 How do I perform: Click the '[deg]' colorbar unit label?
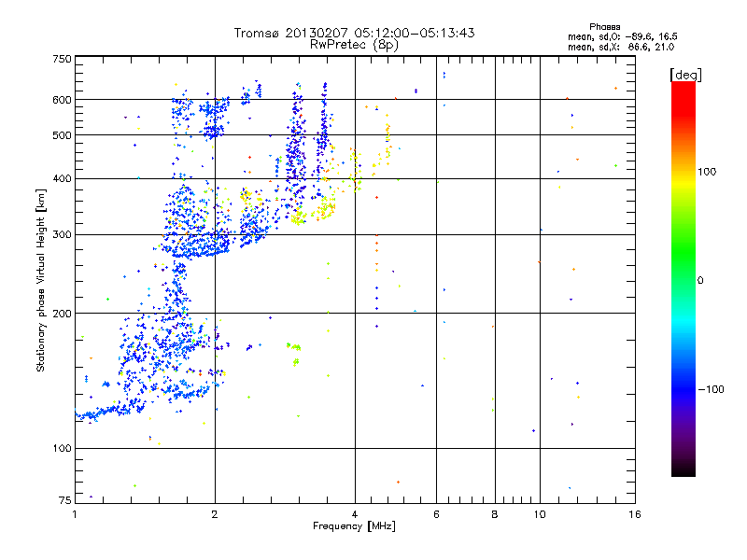pos(685,75)
